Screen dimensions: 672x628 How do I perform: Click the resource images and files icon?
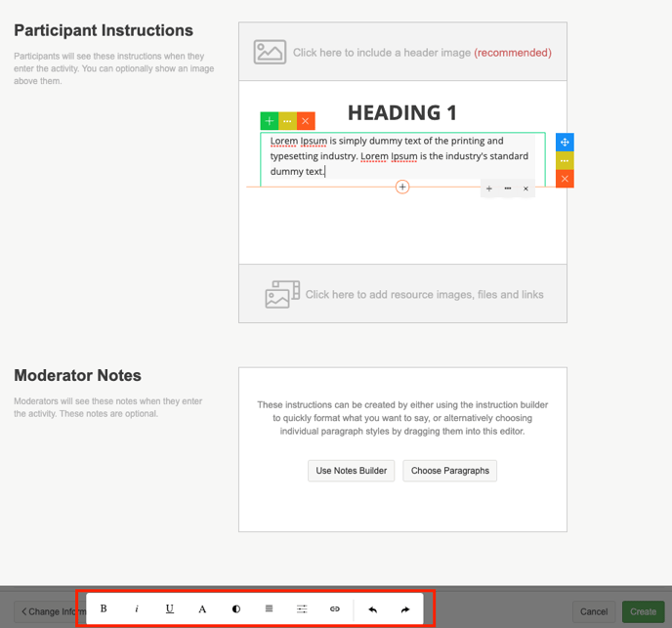(x=282, y=294)
